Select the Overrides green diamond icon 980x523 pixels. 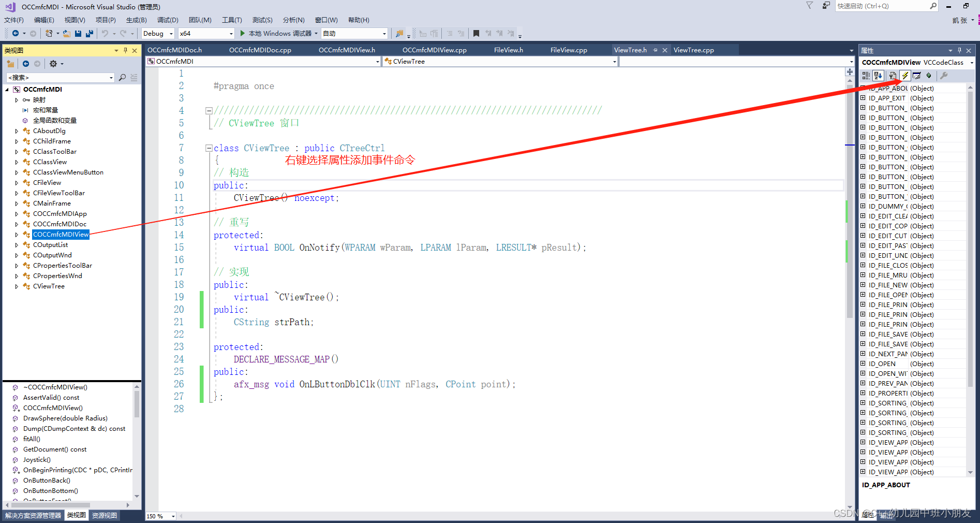929,76
